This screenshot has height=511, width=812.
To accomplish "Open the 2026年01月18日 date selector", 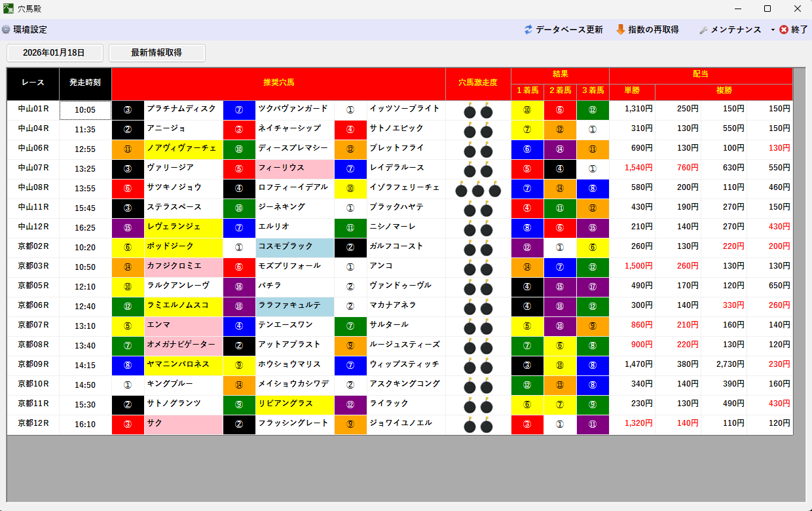I will (x=54, y=52).
